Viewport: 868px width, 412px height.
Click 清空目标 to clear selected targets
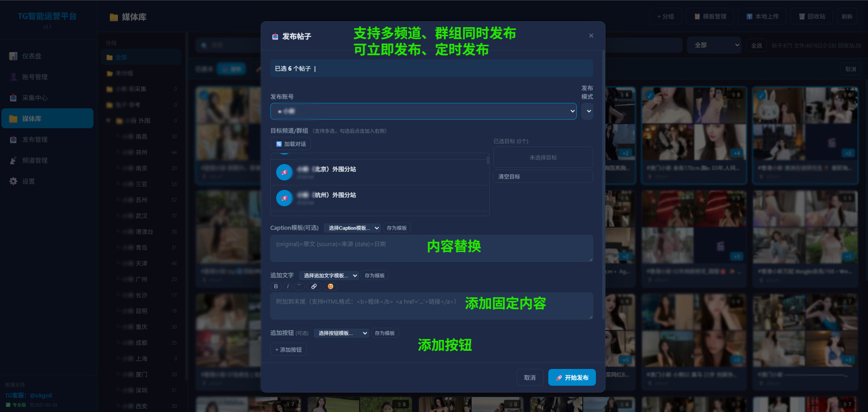[x=543, y=176]
